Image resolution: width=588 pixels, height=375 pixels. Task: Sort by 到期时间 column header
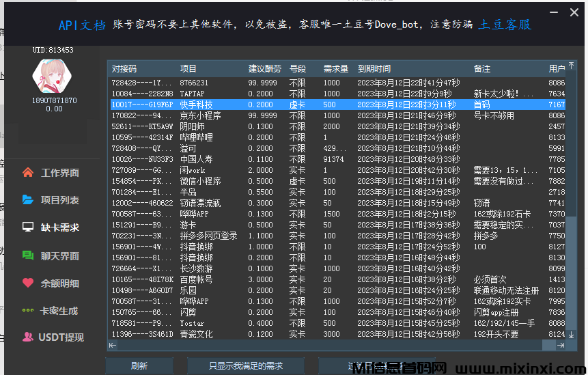374,69
